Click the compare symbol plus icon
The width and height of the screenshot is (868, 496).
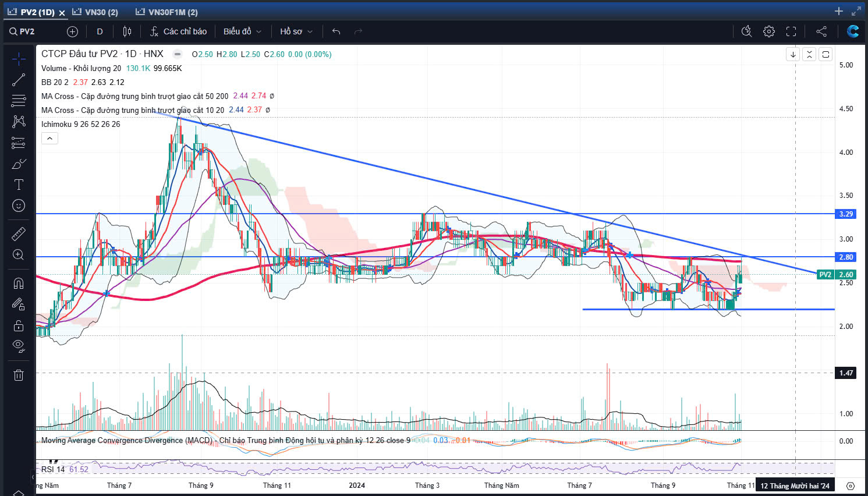click(72, 31)
